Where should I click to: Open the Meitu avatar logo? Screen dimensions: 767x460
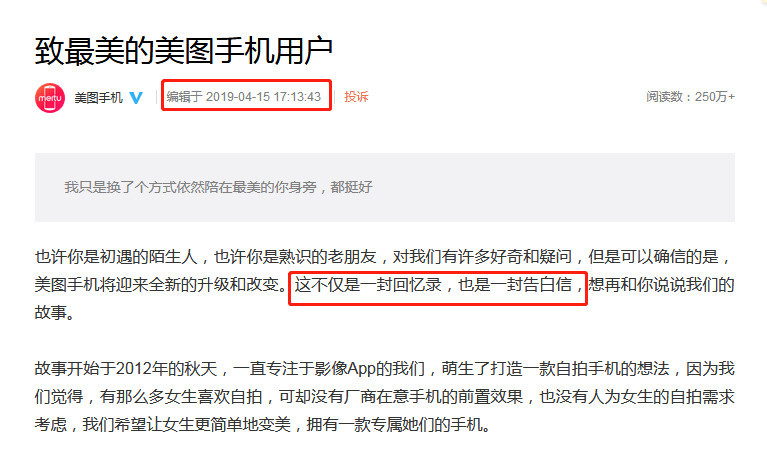(x=50, y=97)
